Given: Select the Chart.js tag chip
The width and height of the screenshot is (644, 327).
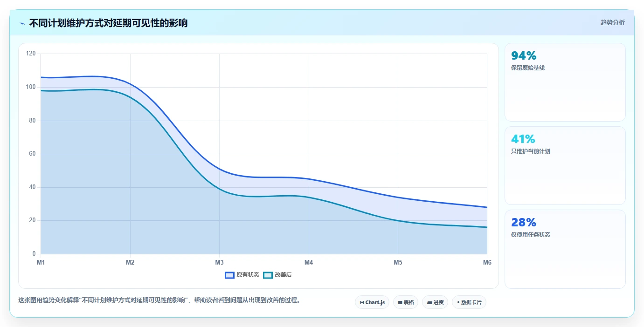Looking at the screenshot, I should pyautogui.click(x=372, y=302).
